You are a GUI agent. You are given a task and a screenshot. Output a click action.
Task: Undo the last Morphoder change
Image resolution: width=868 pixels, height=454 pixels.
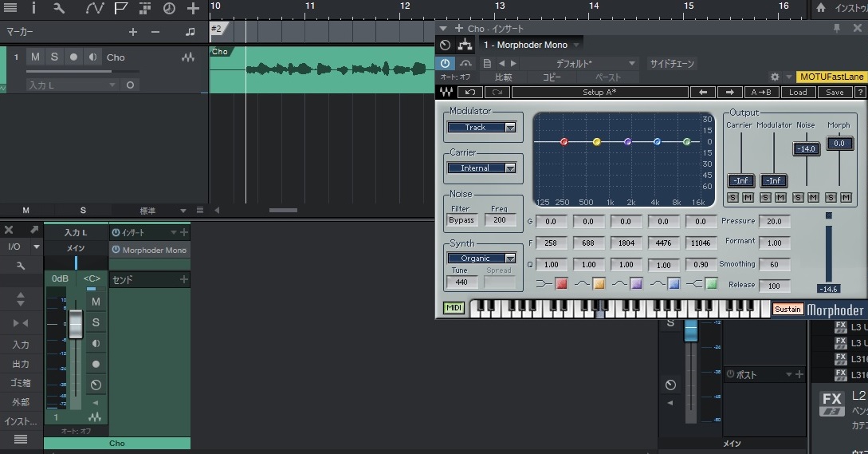(470, 92)
